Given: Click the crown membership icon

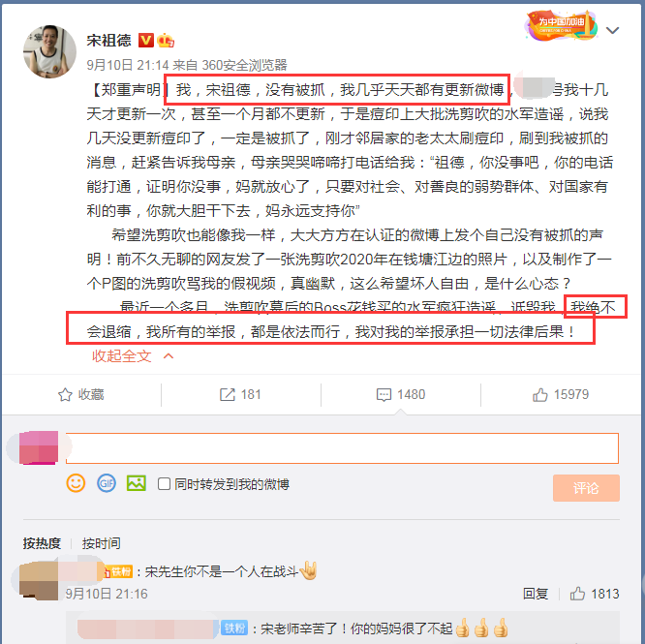Looking at the screenshot, I should (166, 41).
